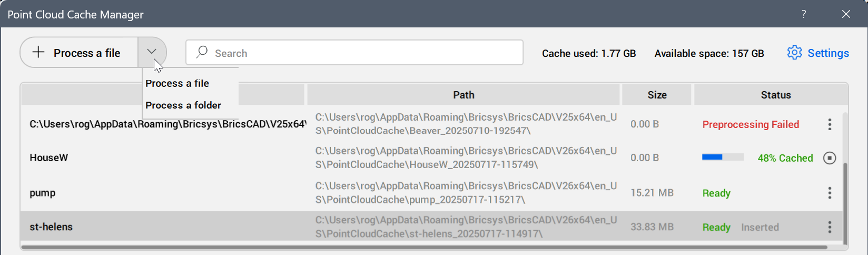Click the Settings gear icon
868x255 pixels.
[794, 53]
